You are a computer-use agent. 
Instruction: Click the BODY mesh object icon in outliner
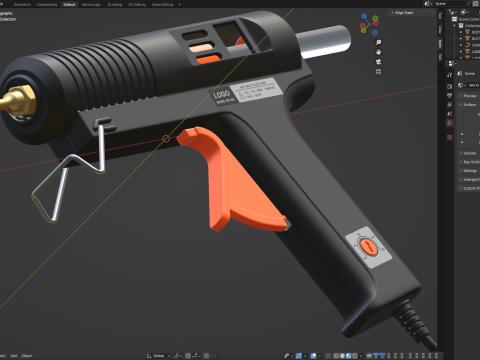(x=467, y=32)
